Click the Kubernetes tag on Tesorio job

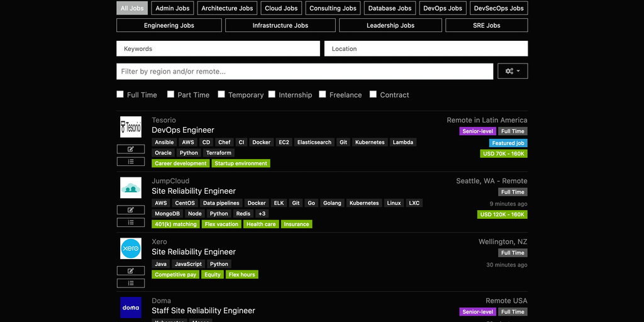point(370,142)
